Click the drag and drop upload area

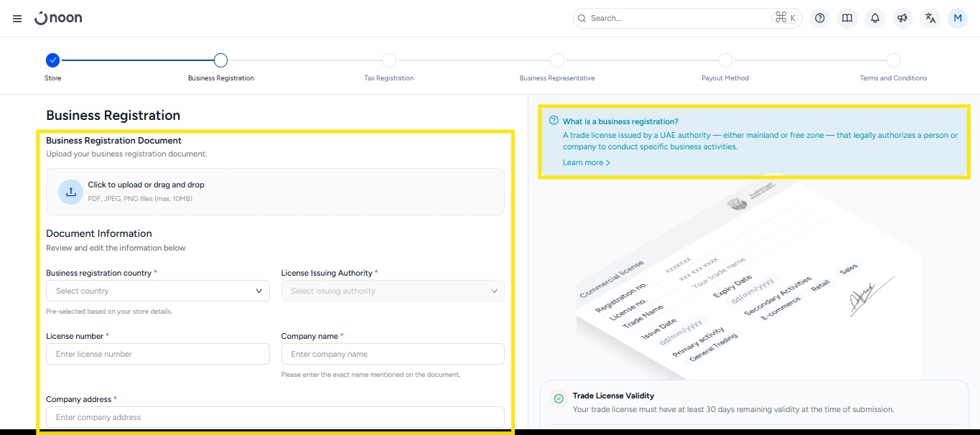[275, 192]
